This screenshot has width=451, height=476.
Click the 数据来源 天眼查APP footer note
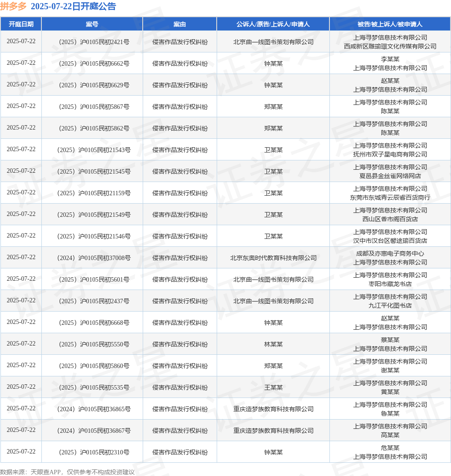tap(67, 472)
